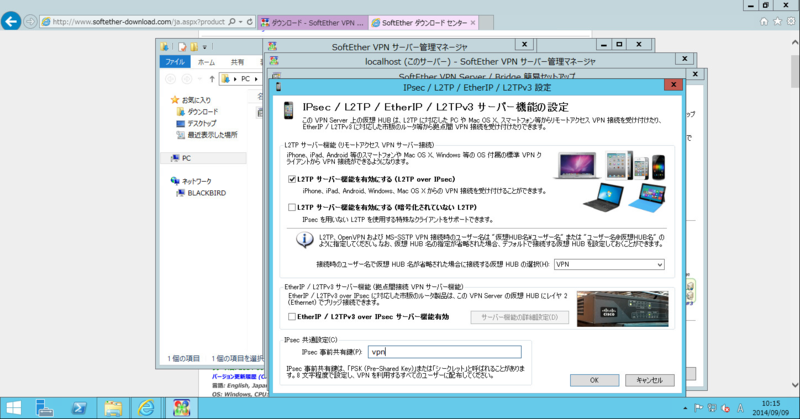Open the Home ribbon tab in Explorer
The height and width of the screenshot is (419, 800).
click(x=206, y=62)
